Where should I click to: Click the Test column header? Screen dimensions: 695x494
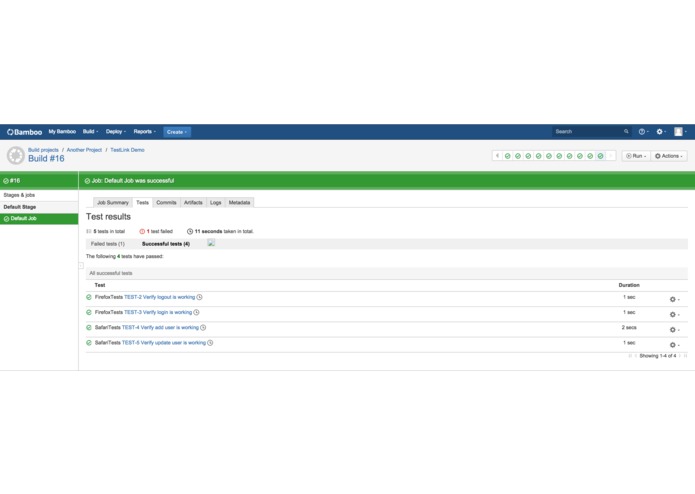point(100,285)
